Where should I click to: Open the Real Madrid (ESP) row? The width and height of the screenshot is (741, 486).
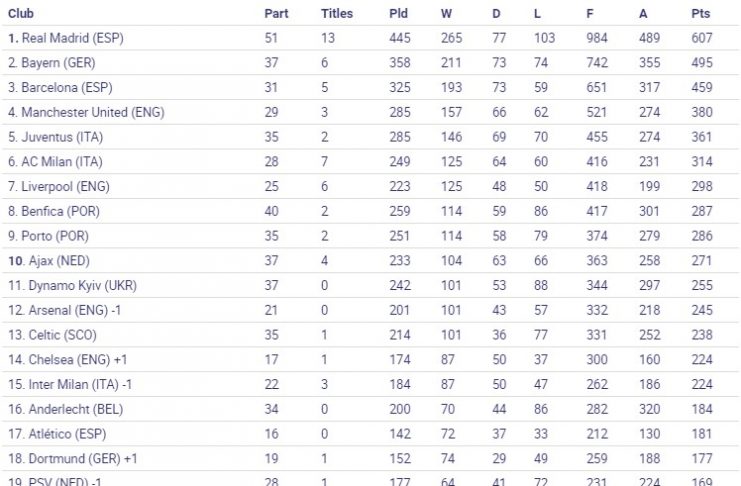370,38
